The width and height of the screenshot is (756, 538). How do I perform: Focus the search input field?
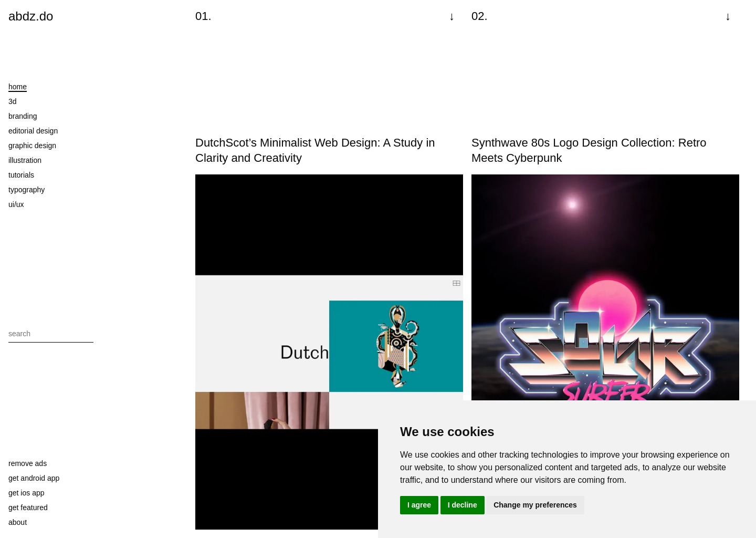[51, 334]
